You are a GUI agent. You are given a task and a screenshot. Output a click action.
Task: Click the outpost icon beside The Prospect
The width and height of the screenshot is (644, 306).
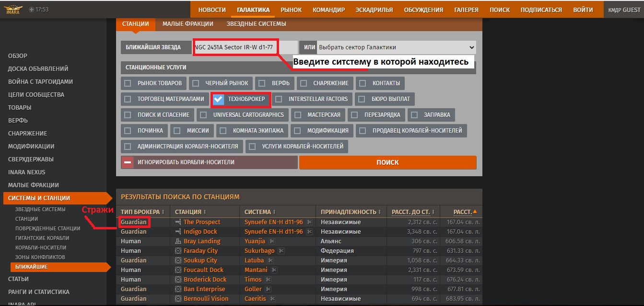pyautogui.click(x=178, y=222)
